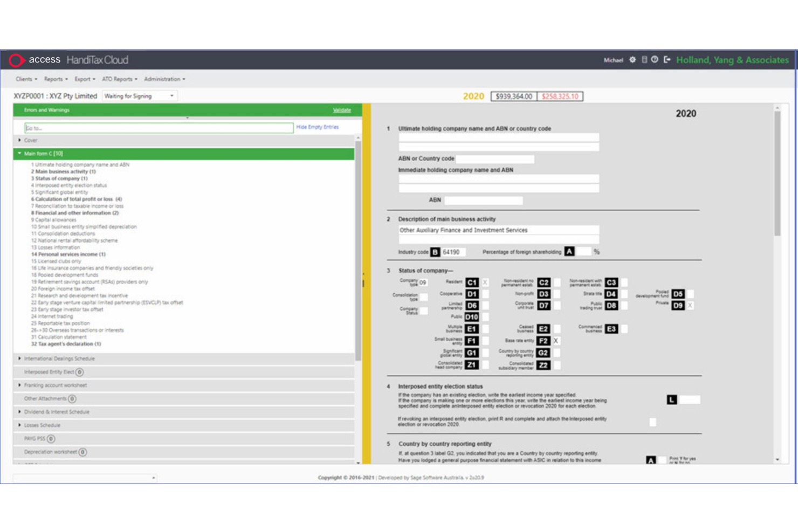
Task: Open the Reports menu
Action: (56, 79)
